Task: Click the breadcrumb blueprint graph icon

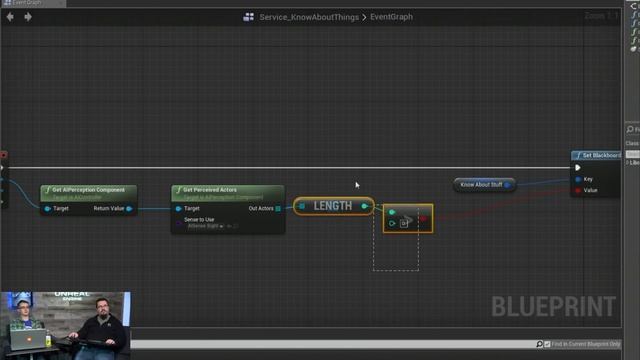Action: click(248, 17)
